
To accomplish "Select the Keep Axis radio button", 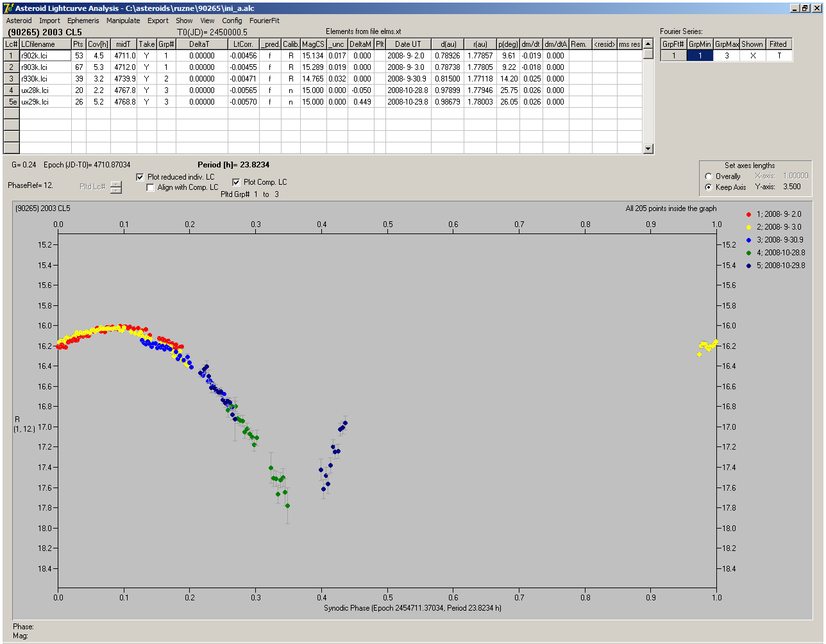I will pyautogui.click(x=708, y=187).
